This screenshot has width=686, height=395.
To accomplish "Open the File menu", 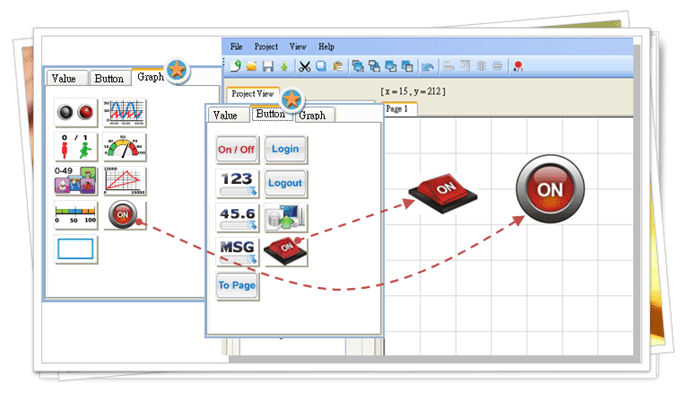I will click(x=236, y=46).
